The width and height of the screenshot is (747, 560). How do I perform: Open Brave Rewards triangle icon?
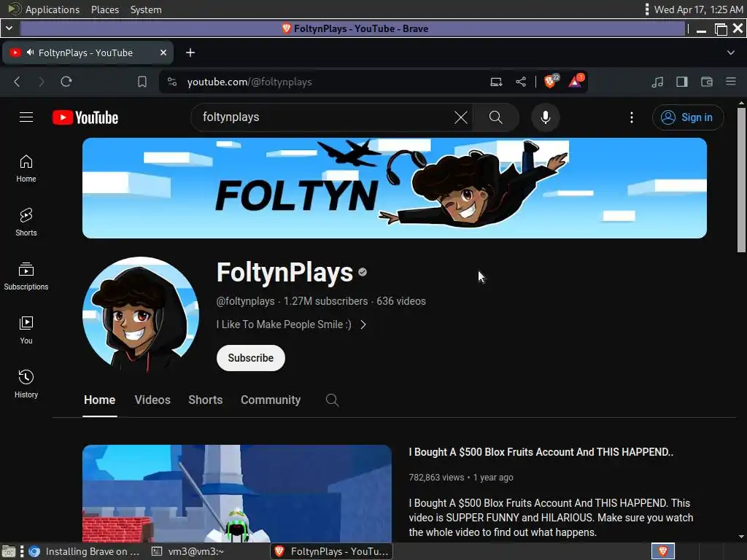[x=576, y=82]
